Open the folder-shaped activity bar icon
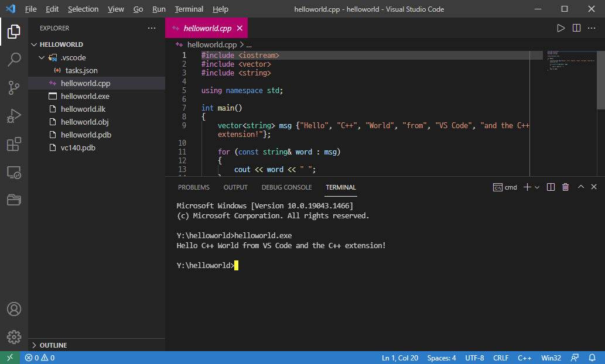This screenshot has width=605, height=364. (x=14, y=200)
